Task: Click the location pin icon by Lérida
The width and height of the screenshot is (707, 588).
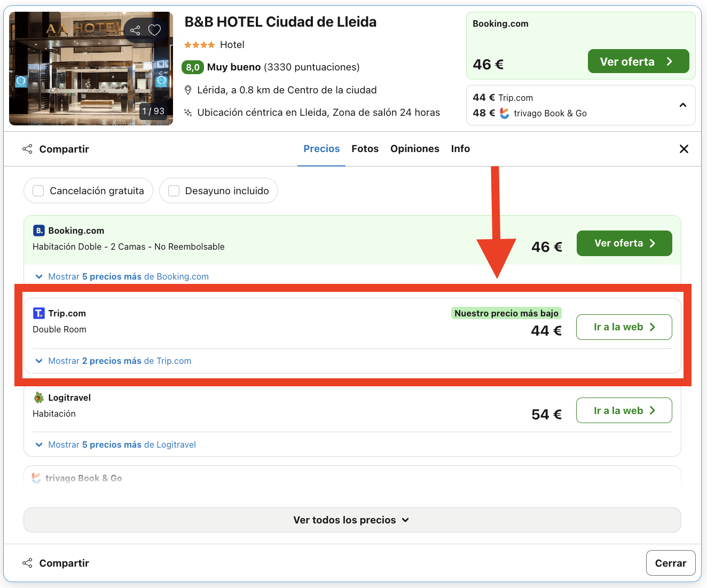Action: click(x=188, y=90)
